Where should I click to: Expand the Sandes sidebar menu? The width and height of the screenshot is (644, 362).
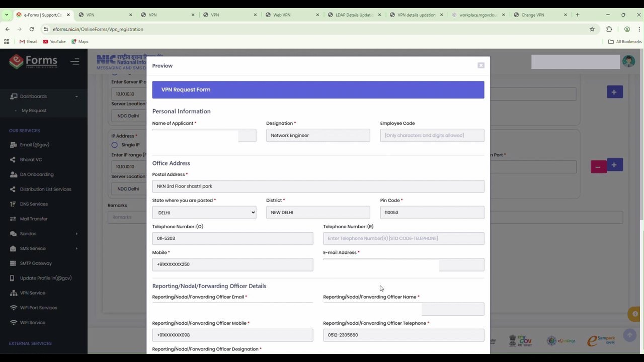click(x=28, y=233)
